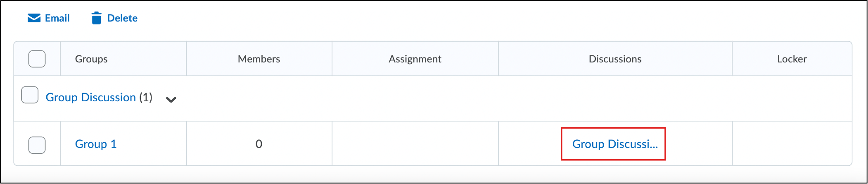Collapse the Group Discussion category chevron
868x184 pixels.
click(171, 99)
